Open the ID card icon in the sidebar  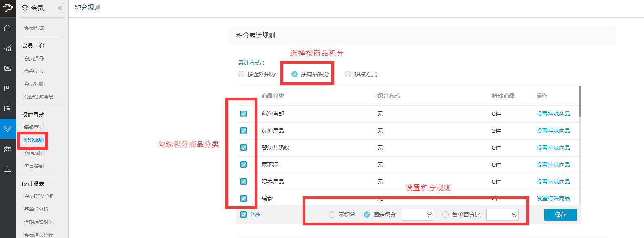(8, 109)
